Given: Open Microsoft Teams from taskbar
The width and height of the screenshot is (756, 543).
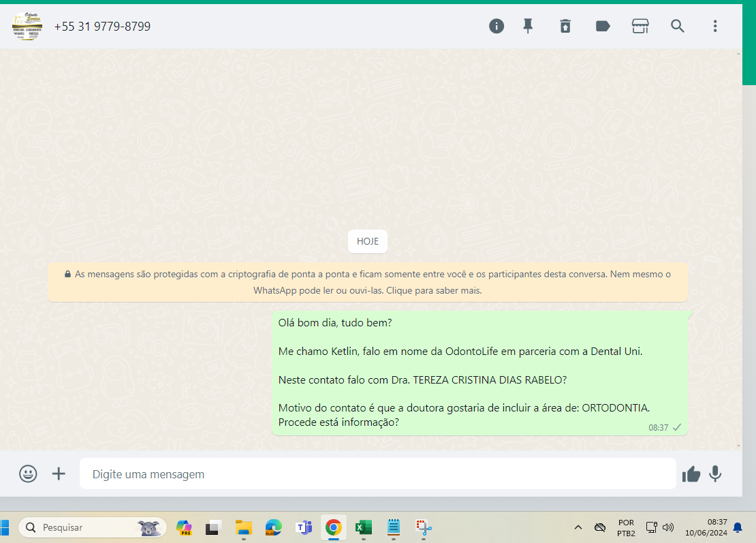Looking at the screenshot, I should (x=304, y=527).
